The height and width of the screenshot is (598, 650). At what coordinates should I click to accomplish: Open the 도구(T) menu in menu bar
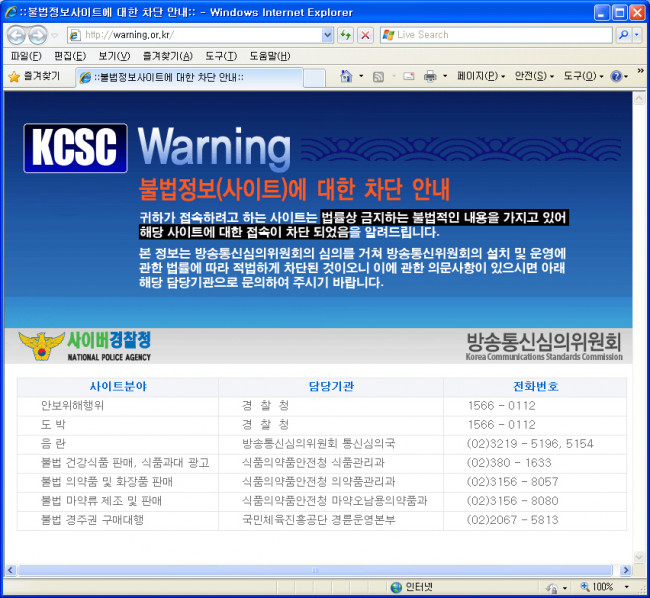coord(221,56)
